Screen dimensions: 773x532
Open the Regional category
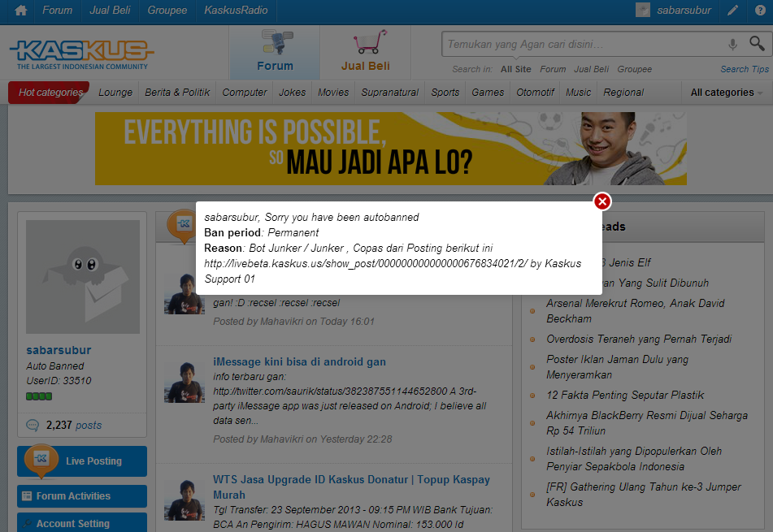pyautogui.click(x=623, y=93)
